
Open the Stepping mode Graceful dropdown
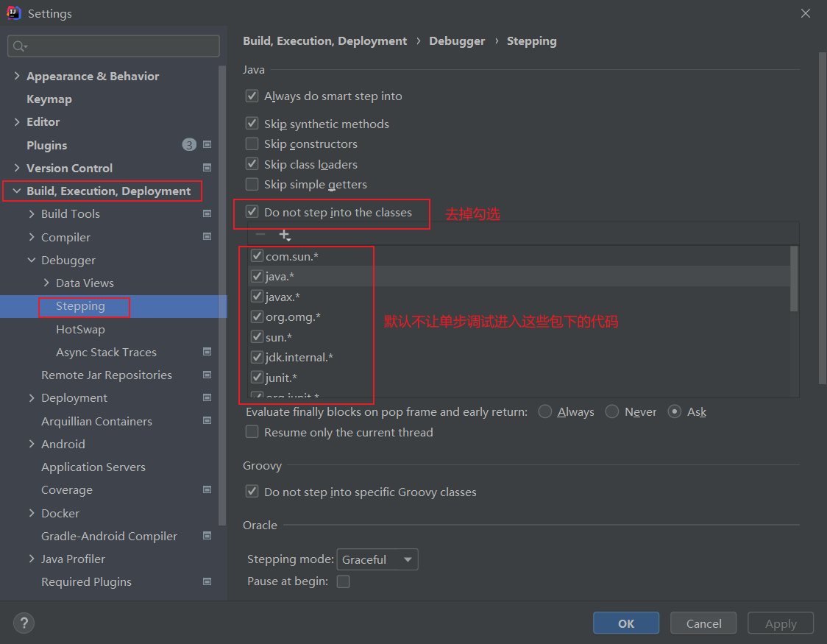pyautogui.click(x=377, y=560)
